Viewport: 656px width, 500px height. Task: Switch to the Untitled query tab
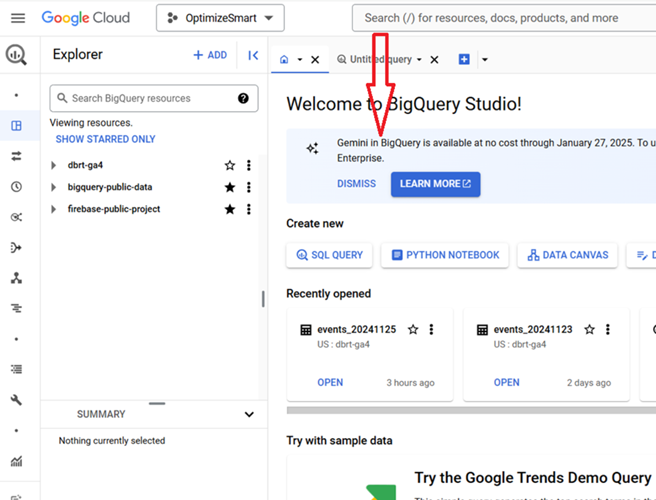tap(379, 60)
